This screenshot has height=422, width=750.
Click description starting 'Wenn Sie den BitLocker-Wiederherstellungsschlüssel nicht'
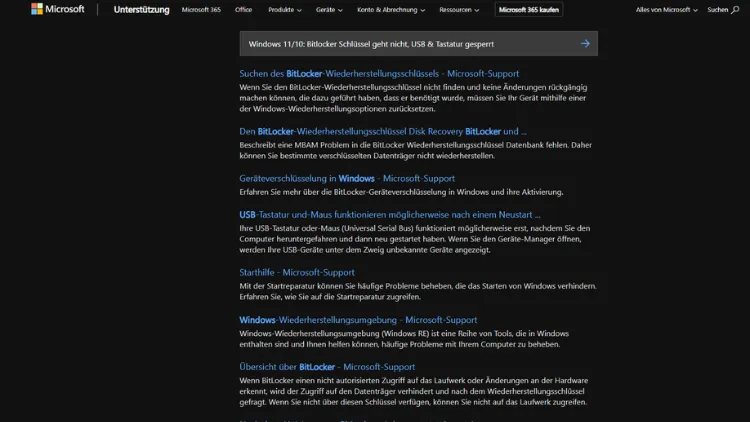[413, 98]
